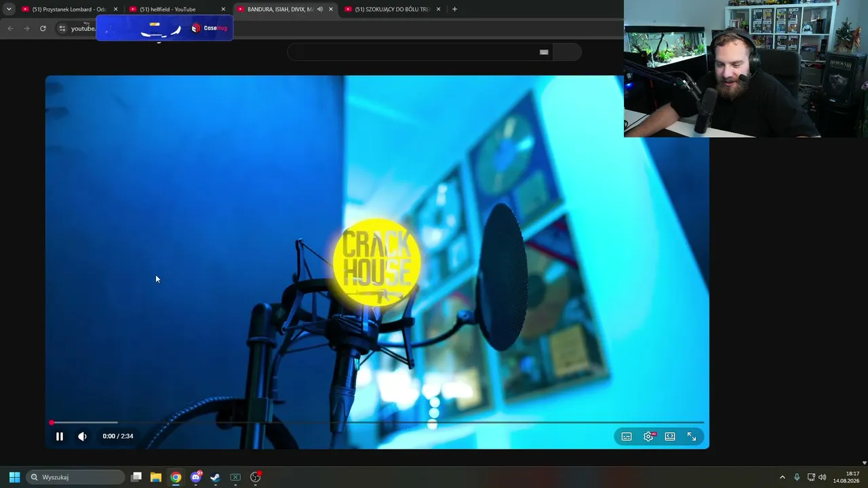Toggle subtitles in the video player
The height and width of the screenshot is (488, 868).
coord(627,436)
